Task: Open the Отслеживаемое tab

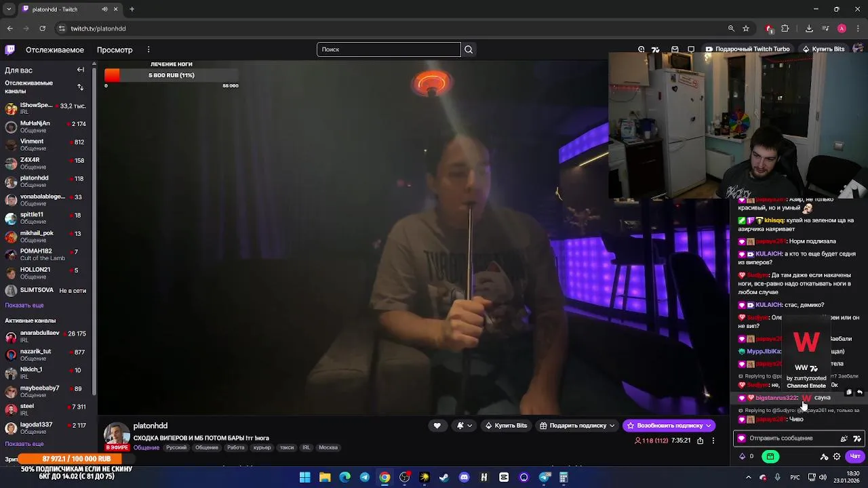Action: pos(55,49)
